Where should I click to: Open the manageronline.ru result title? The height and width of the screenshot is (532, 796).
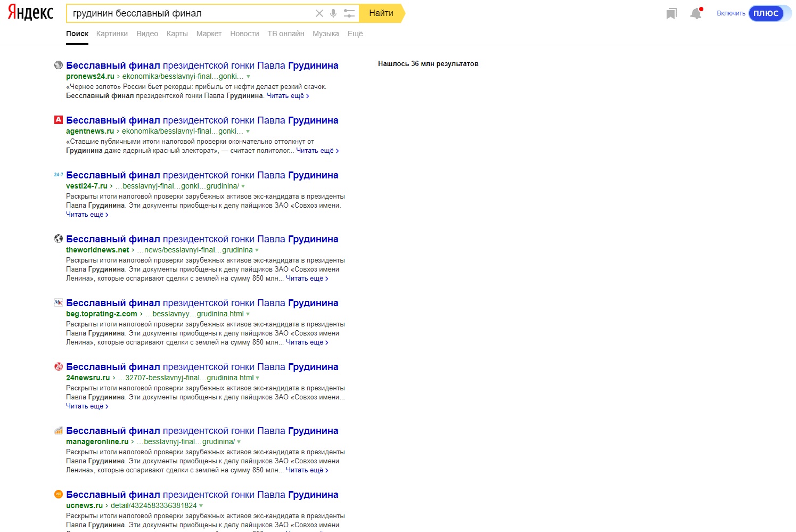[202, 431]
